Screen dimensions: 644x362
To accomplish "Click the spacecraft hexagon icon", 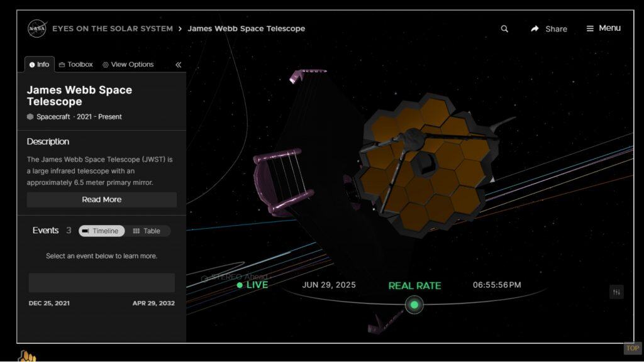I will pos(30,116).
